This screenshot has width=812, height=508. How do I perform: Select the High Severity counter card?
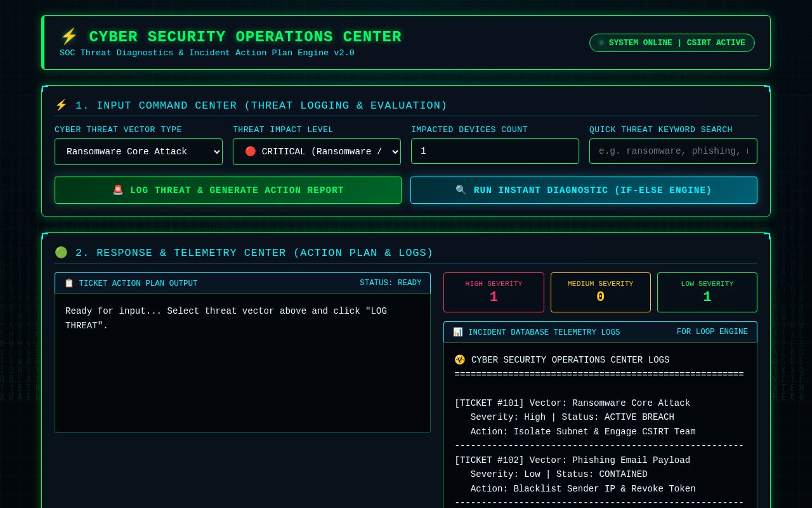pos(494,292)
